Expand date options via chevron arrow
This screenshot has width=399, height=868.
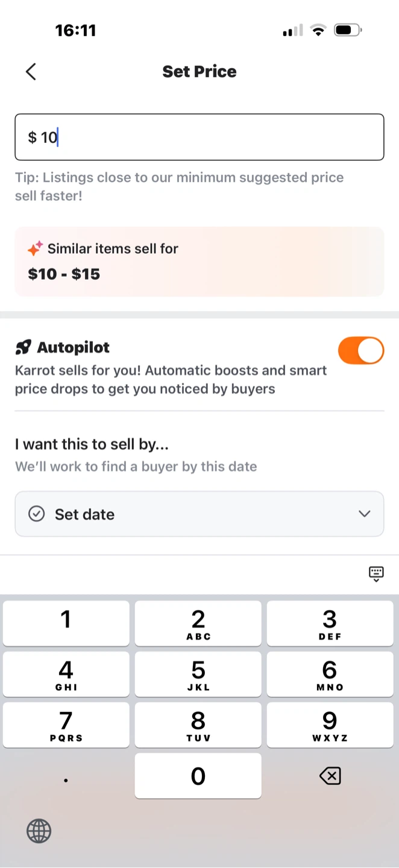pyautogui.click(x=364, y=514)
